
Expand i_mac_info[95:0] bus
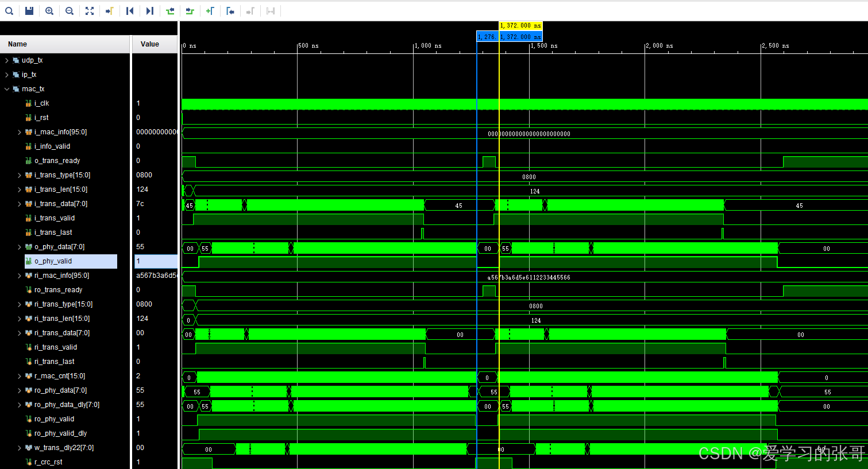(20, 132)
